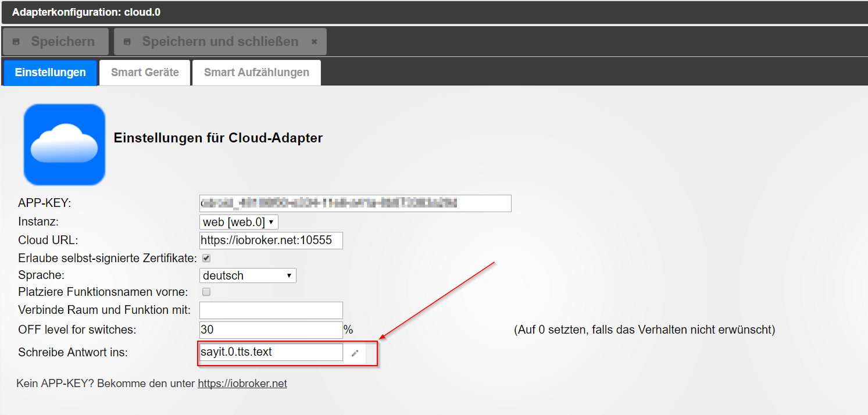
Task: Click OFF level for switches field
Action: click(271, 330)
